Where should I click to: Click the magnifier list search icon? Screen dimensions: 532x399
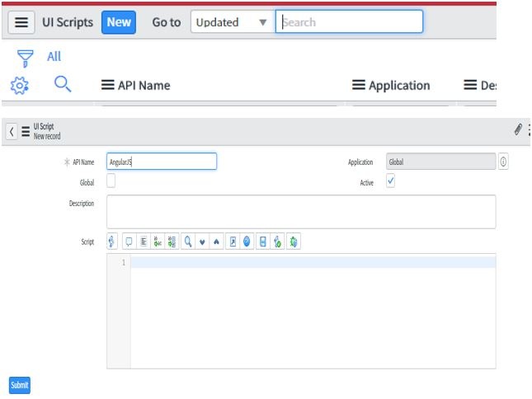(x=63, y=85)
